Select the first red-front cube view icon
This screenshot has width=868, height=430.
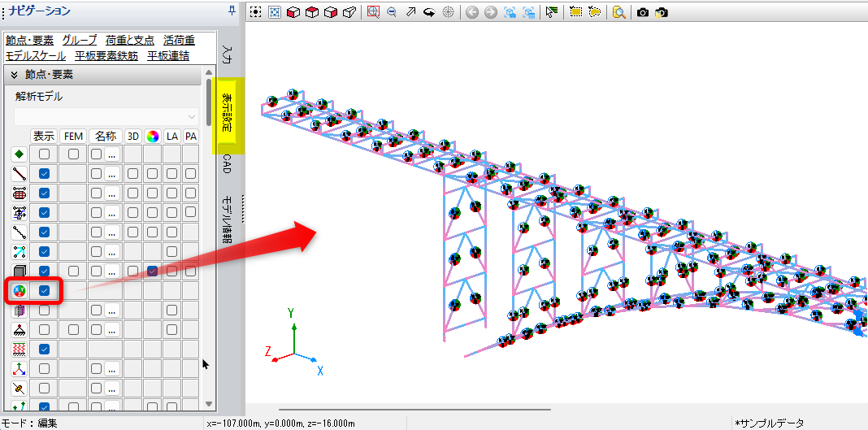click(293, 11)
